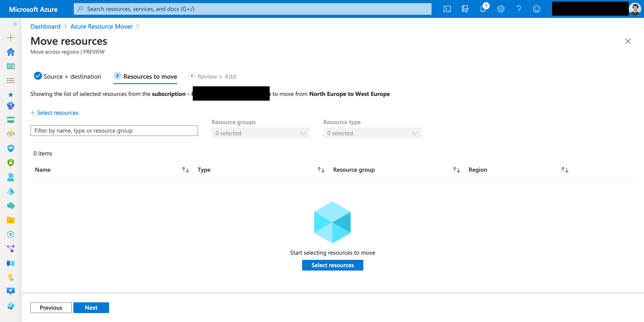Screen dimensions: 644x322
Task: Click the Next button
Action: (x=91, y=307)
